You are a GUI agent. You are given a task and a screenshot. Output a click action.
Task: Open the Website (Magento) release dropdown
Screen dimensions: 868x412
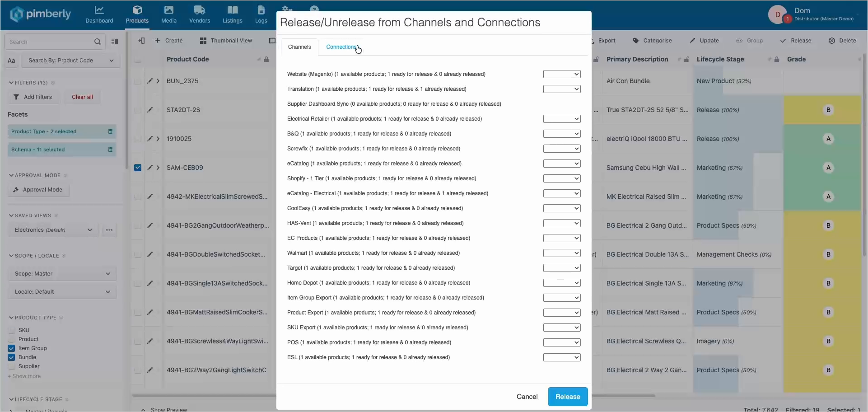coord(562,74)
